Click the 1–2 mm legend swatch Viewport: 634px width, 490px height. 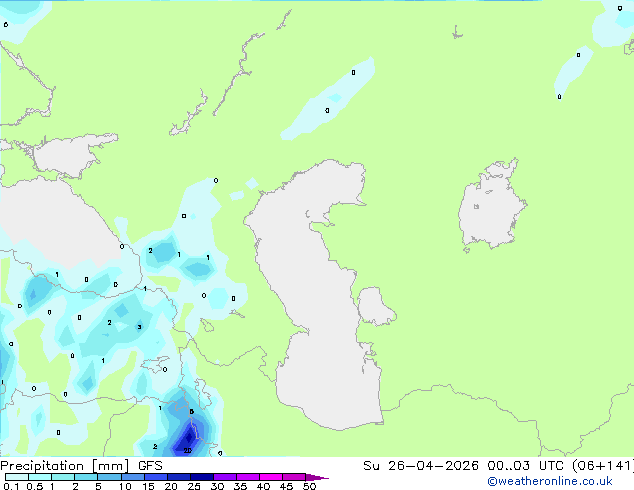[63, 477]
